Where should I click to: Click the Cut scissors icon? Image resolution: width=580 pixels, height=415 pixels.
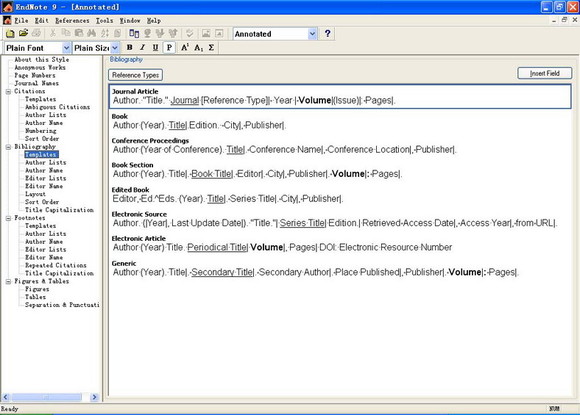point(53,33)
